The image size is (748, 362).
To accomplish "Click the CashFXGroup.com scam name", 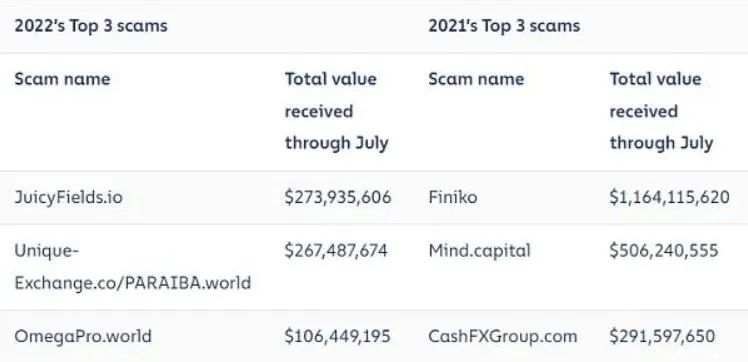I will (x=503, y=336).
